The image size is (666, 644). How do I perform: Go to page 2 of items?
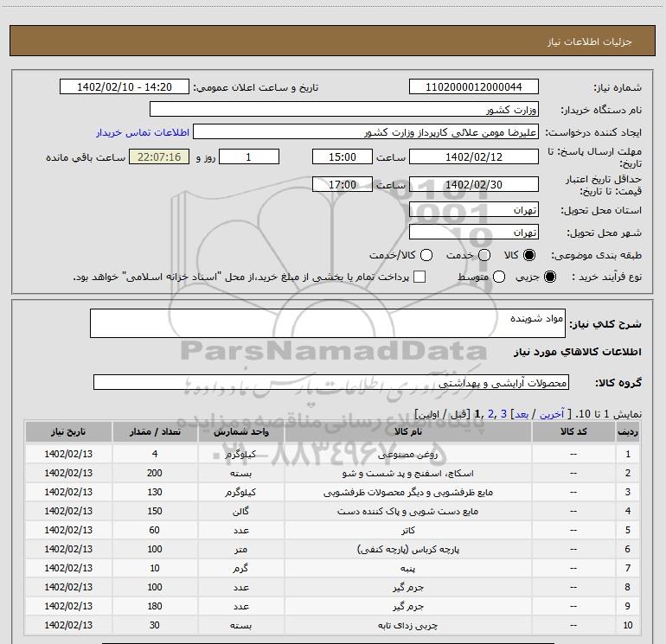[x=491, y=414]
